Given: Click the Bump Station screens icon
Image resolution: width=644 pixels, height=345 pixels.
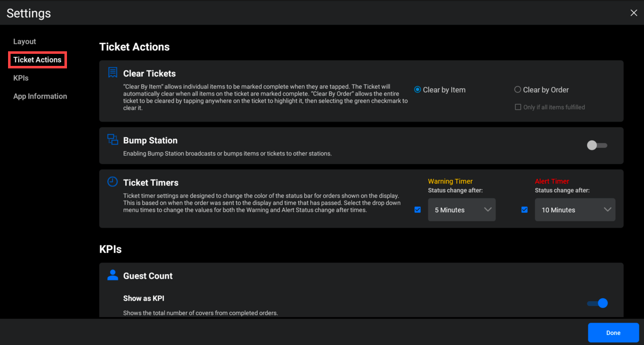Looking at the screenshot, I should coord(113,139).
